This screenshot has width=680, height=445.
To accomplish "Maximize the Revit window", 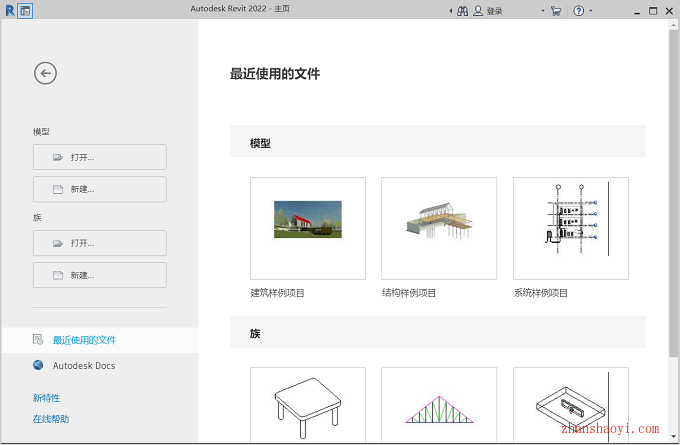I will click(x=653, y=11).
